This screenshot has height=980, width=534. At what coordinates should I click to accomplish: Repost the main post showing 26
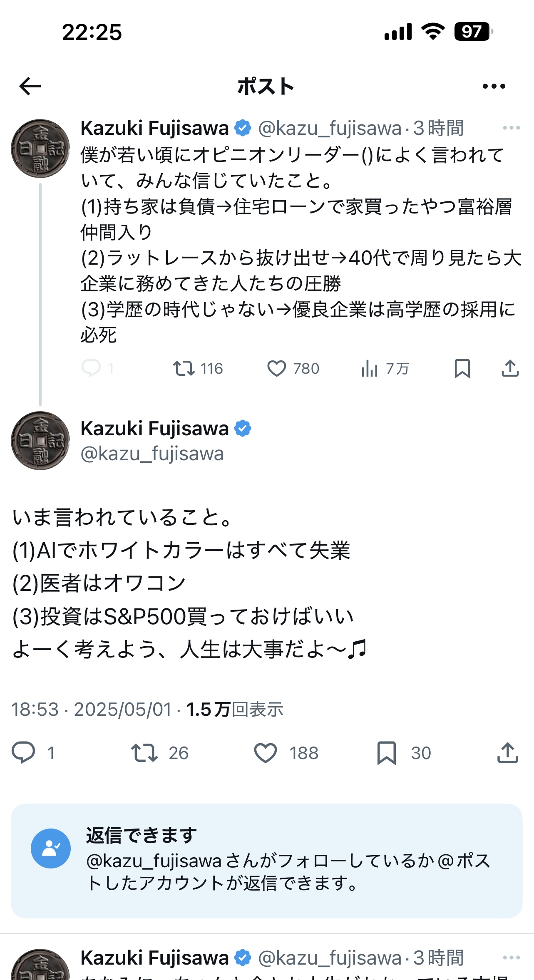160,753
